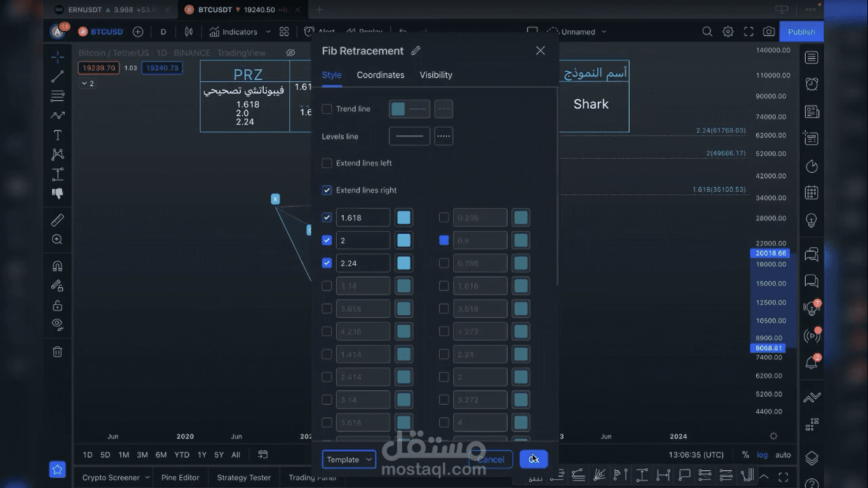Open the 1.618 level color swatch

[403, 218]
